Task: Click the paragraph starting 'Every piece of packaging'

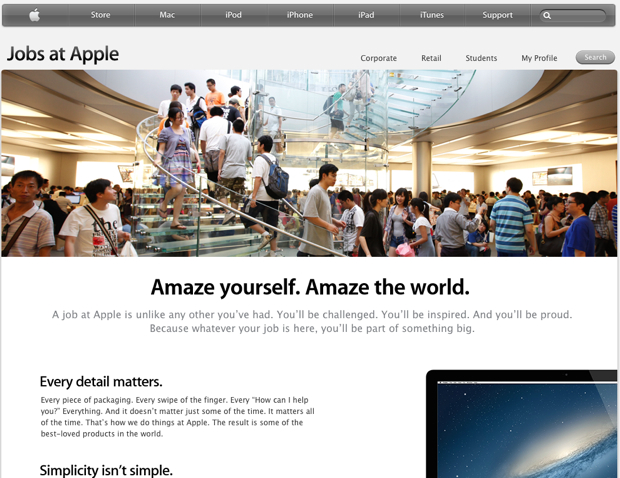Action: (x=178, y=417)
